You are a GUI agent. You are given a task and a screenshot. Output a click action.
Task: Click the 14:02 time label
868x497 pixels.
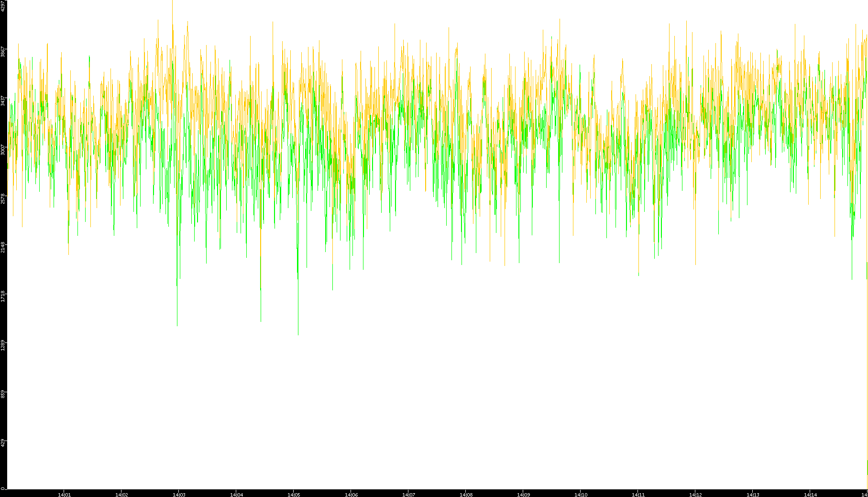(121, 495)
